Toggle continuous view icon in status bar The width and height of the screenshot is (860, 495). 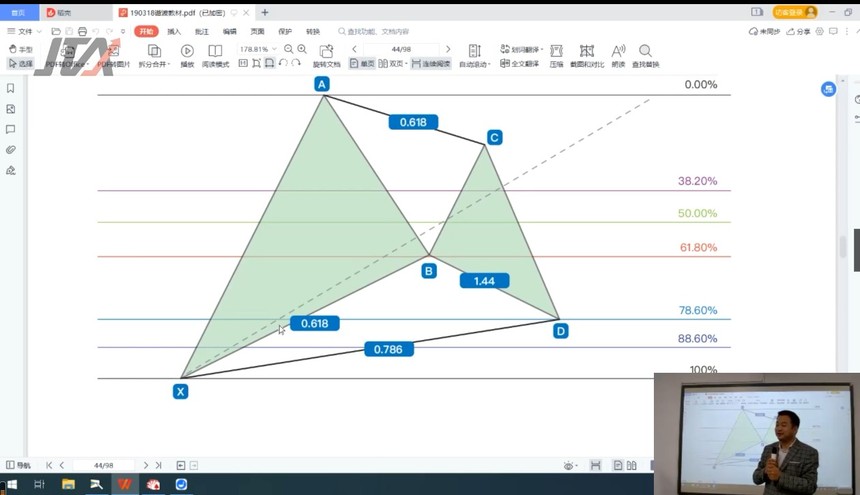pos(595,465)
